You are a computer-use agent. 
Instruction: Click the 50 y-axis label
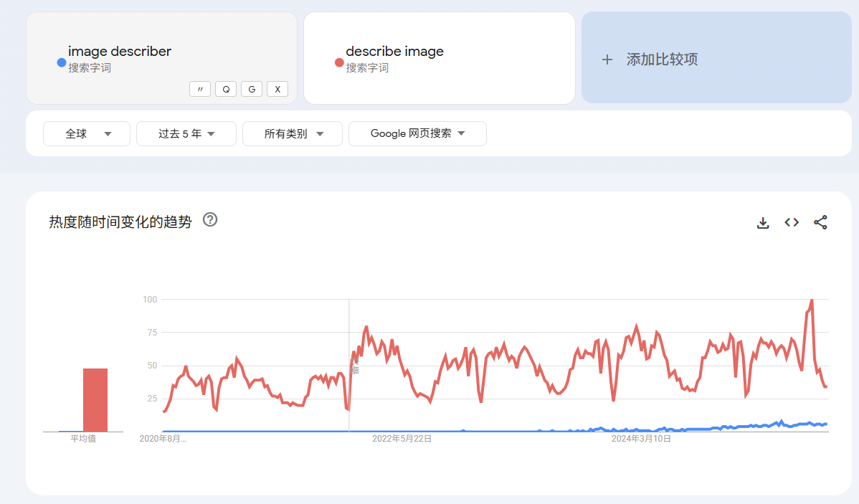[152, 366]
